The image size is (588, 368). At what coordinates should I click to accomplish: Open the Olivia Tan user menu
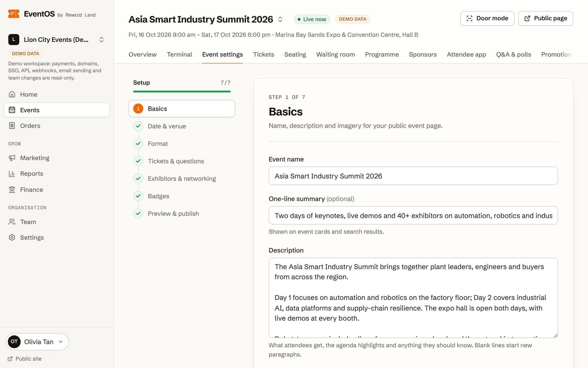[x=37, y=342]
